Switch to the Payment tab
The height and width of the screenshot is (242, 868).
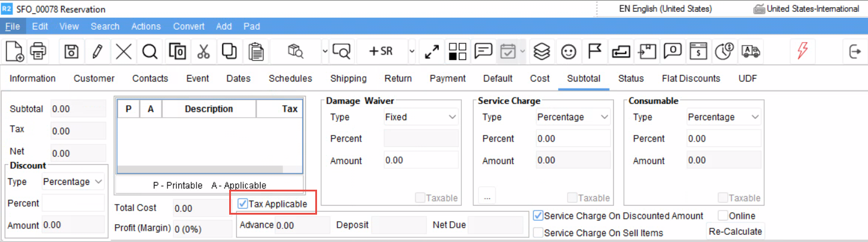(448, 78)
